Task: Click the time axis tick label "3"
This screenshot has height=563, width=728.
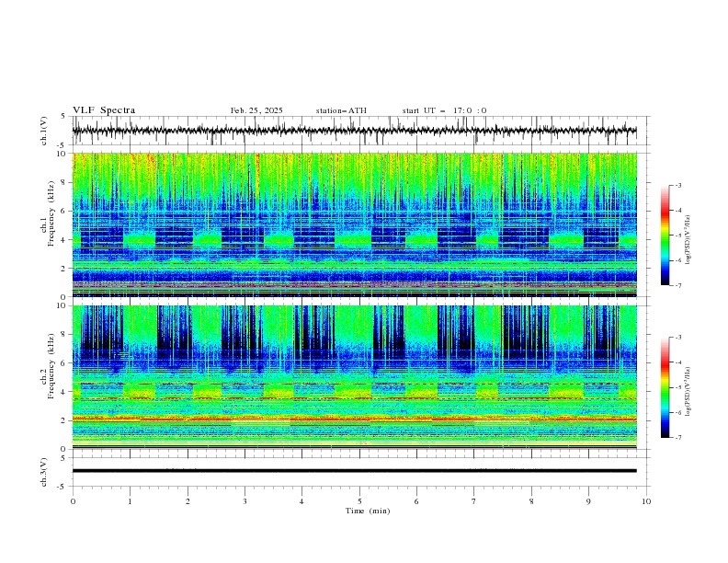Action: [x=245, y=501]
